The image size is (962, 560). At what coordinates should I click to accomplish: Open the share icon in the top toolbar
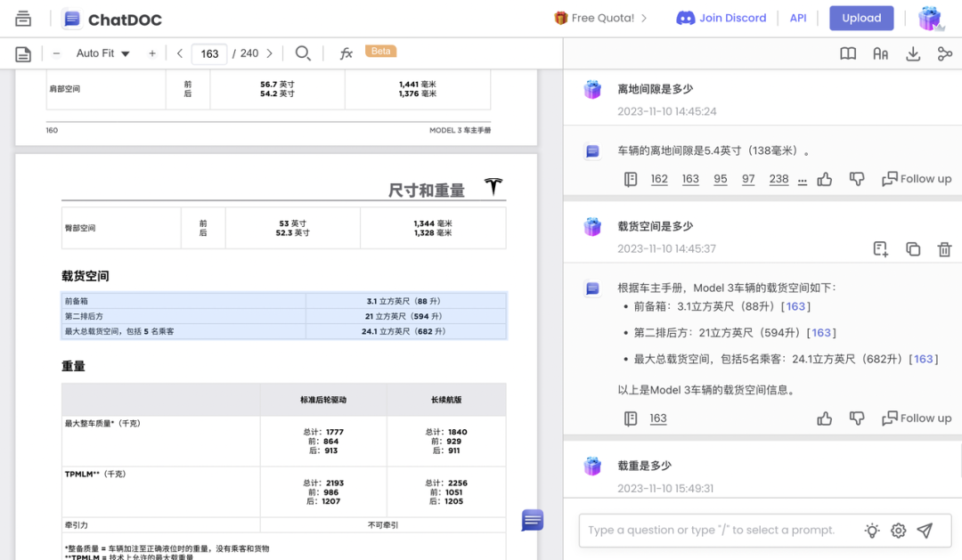944,53
